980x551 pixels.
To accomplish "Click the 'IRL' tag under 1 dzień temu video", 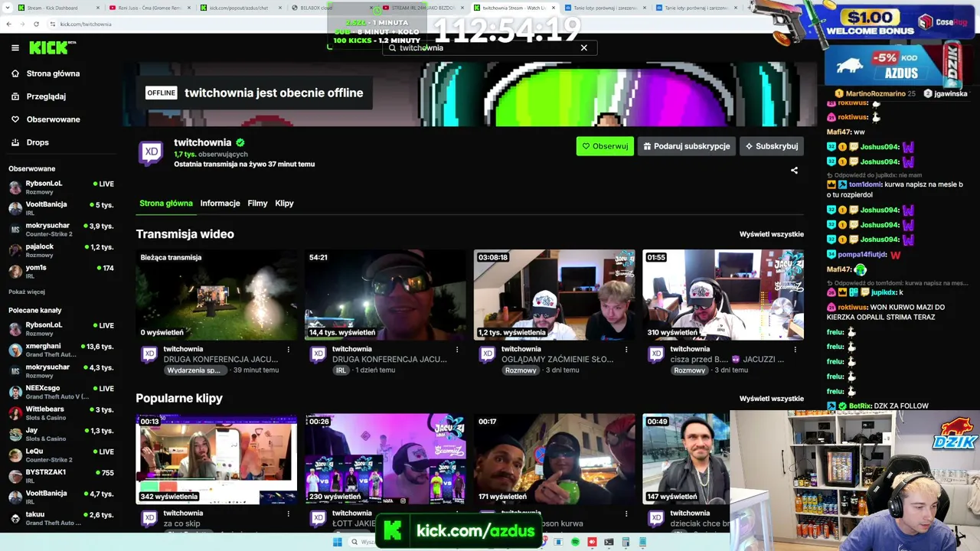I will pos(341,370).
